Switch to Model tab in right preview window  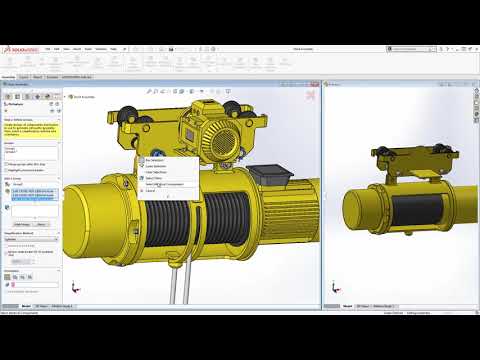[x=347, y=306]
